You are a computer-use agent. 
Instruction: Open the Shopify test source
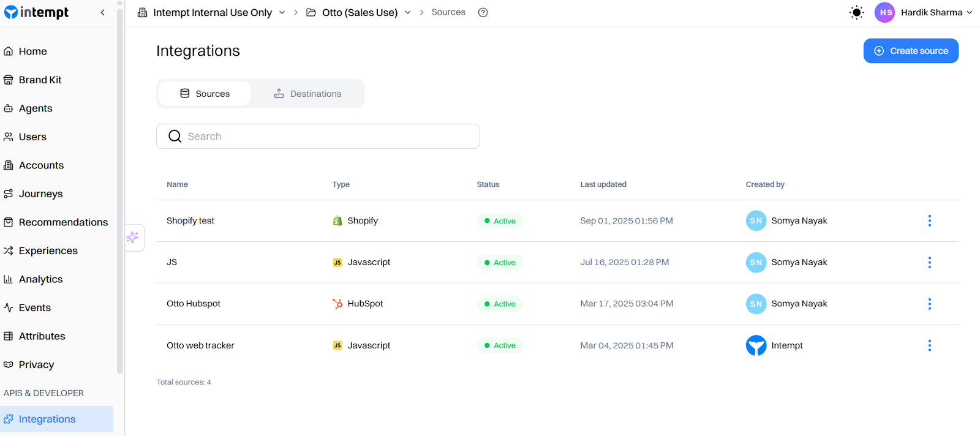(190, 220)
